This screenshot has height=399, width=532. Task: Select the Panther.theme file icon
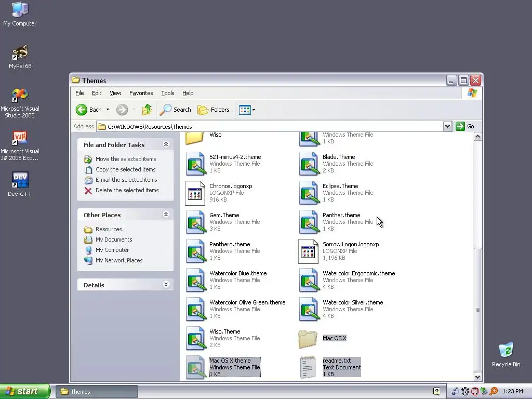pyautogui.click(x=309, y=222)
